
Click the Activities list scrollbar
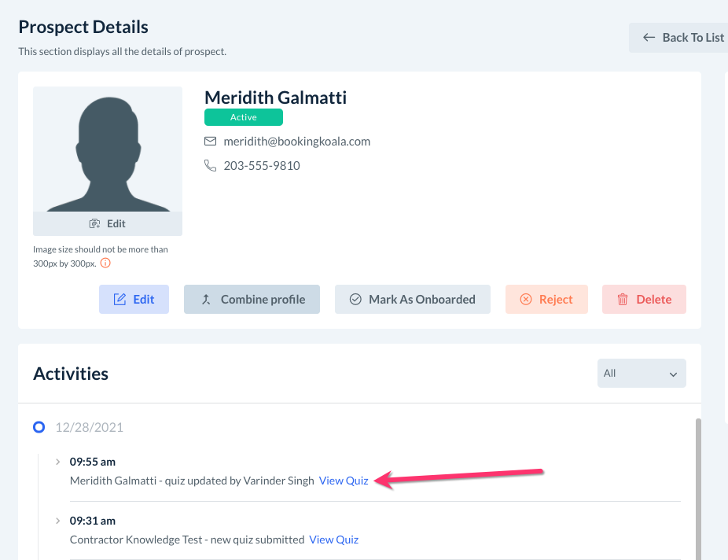pos(698,488)
